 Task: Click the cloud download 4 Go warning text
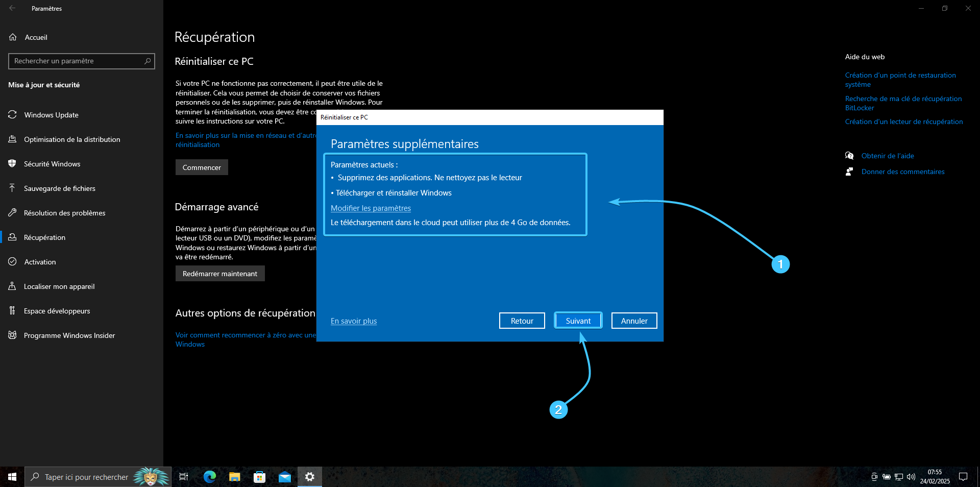[x=451, y=223]
